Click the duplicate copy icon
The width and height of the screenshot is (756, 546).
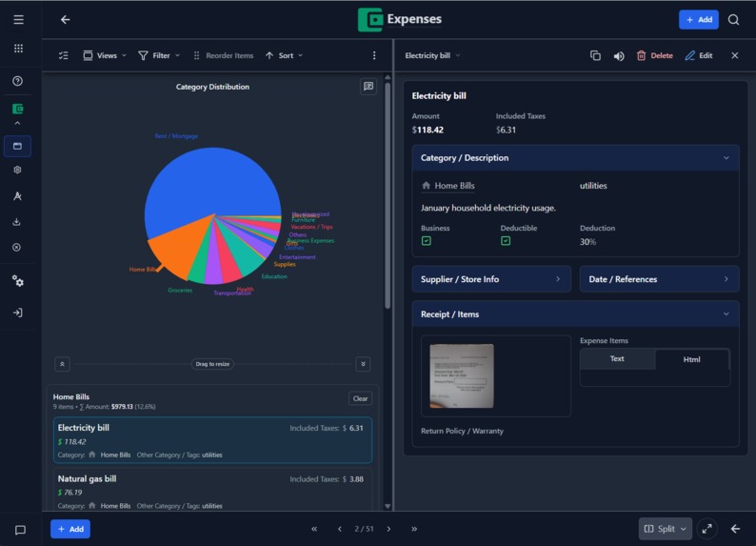595,55
